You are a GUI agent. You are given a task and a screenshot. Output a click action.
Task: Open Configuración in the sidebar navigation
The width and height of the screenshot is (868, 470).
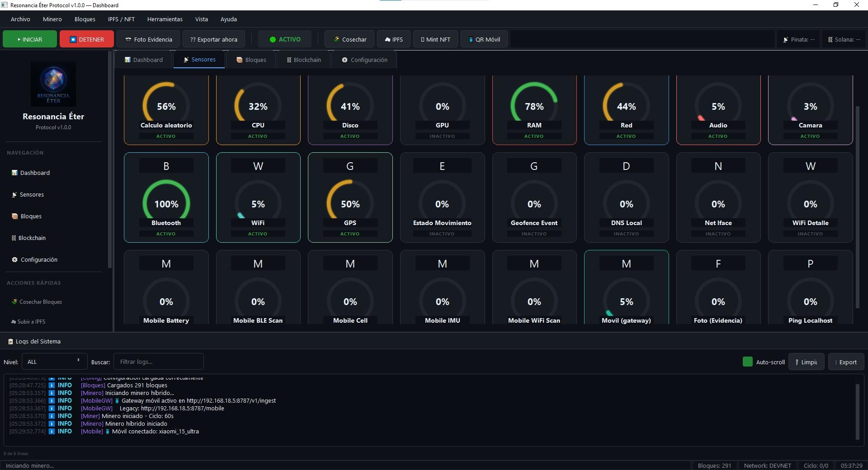(38, 259)
